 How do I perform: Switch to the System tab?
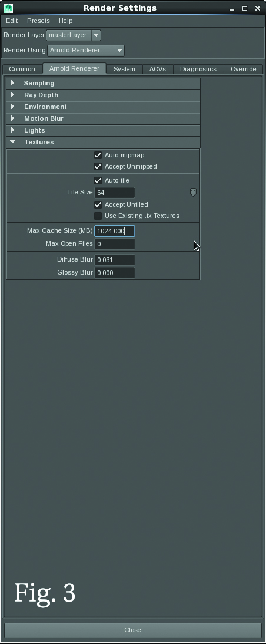click(124, 69)
